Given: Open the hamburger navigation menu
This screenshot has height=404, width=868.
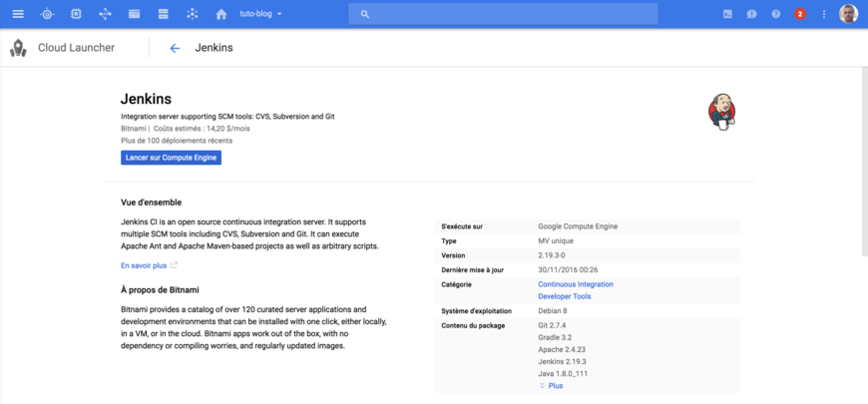Looking at the screenshot, I should tap(18, 14).
